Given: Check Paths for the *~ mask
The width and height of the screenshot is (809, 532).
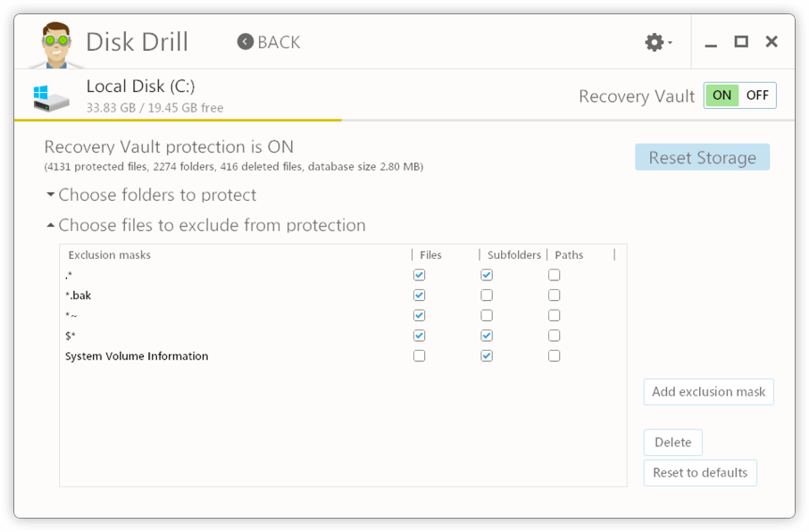Looking at the screenshot, I should (x=554, y=315).
